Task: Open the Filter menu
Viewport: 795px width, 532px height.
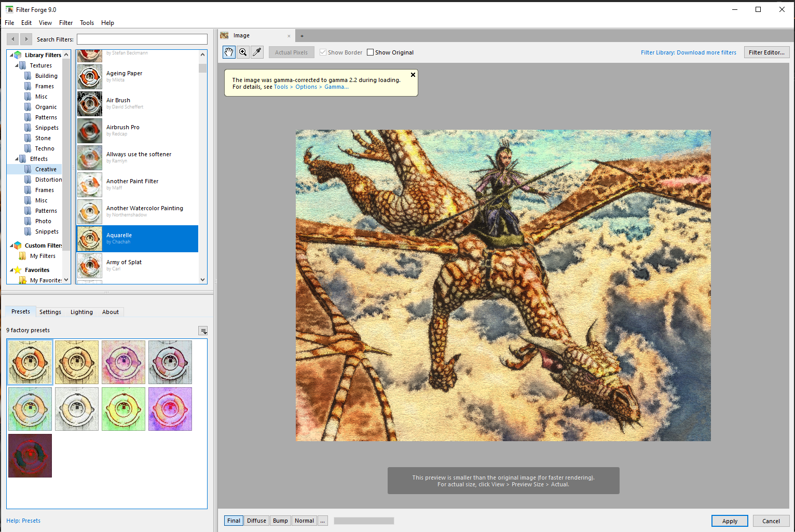Action: pyautogui.click(x=66, y=23)
